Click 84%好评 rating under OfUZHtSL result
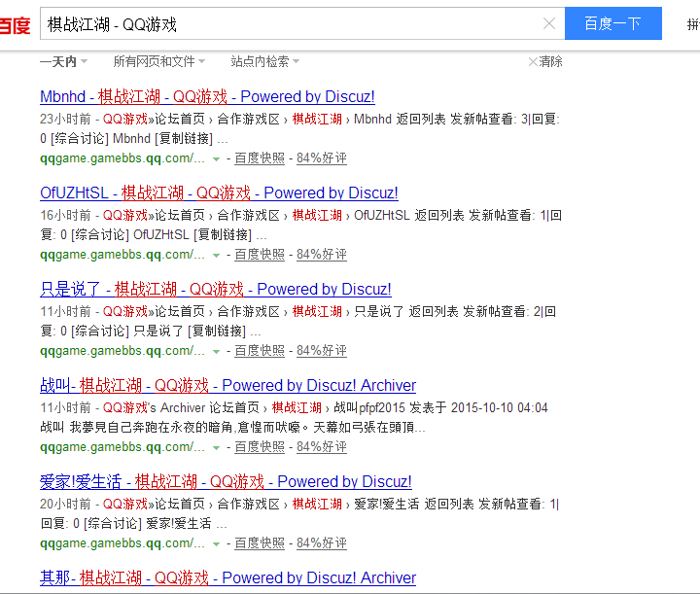This screenshot has width=700, height=594. click(322, 255)
